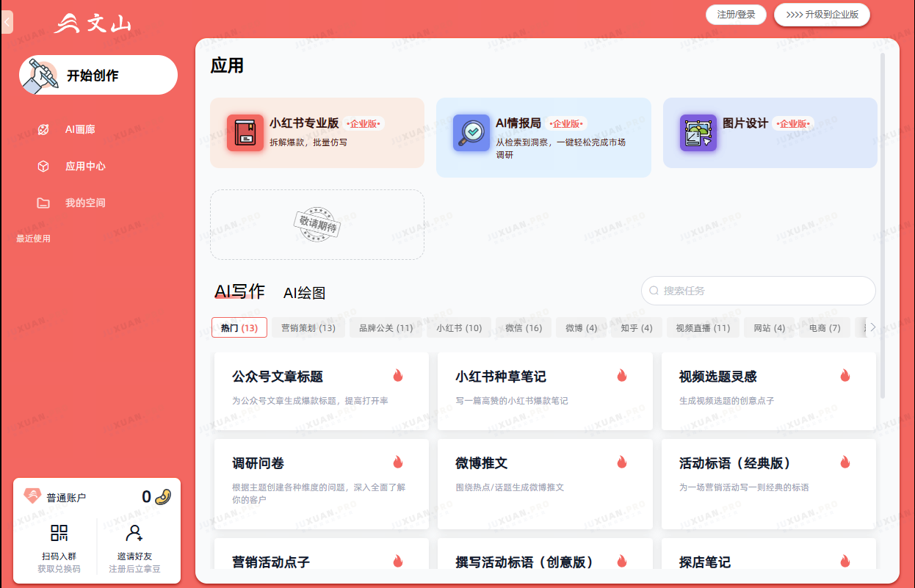Show more categories with right chevron
This screenshot has width=915, height=588.
[x=872, y=327]
